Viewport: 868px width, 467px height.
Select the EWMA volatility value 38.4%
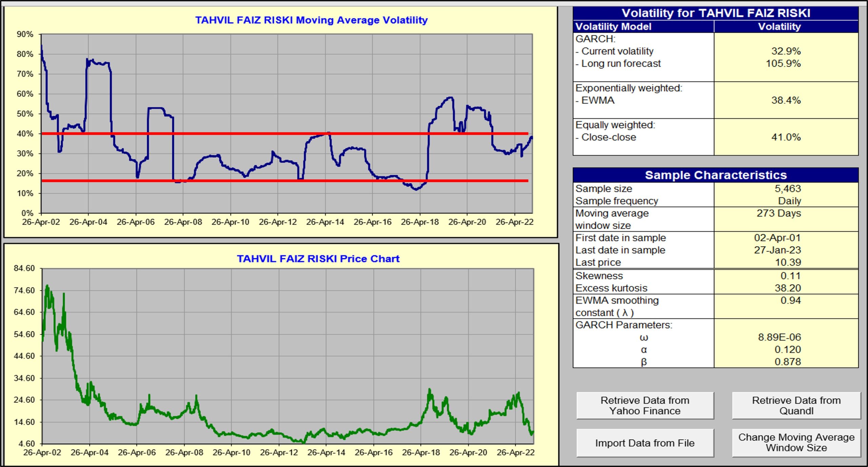786,100
